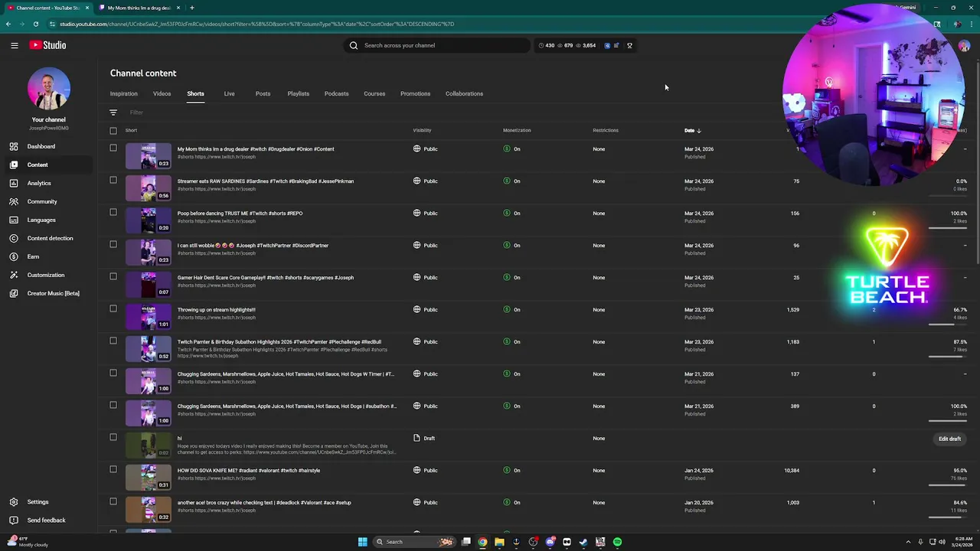Open Discord from the taskbar
Image resolution: width=980 pixels, height=551 pixels.
pos(550,542)
